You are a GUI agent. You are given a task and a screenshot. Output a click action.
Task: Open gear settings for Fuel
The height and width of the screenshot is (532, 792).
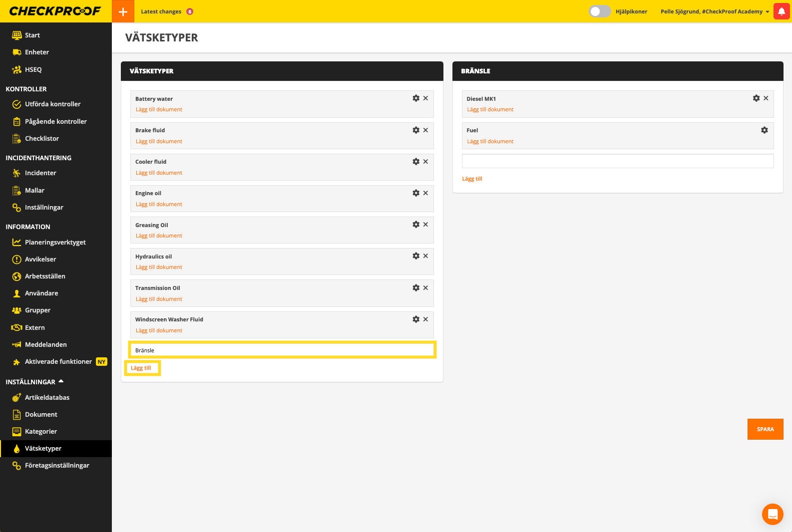(x=764, y=130)
